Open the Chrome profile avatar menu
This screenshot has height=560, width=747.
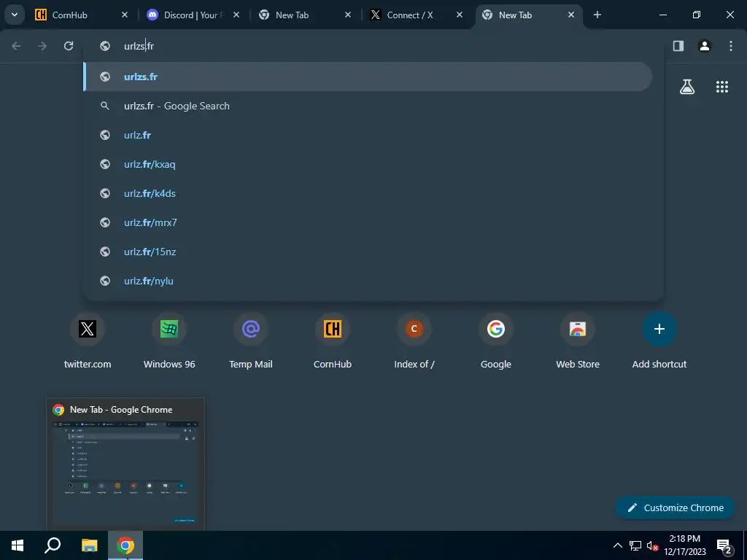point(704,46)
